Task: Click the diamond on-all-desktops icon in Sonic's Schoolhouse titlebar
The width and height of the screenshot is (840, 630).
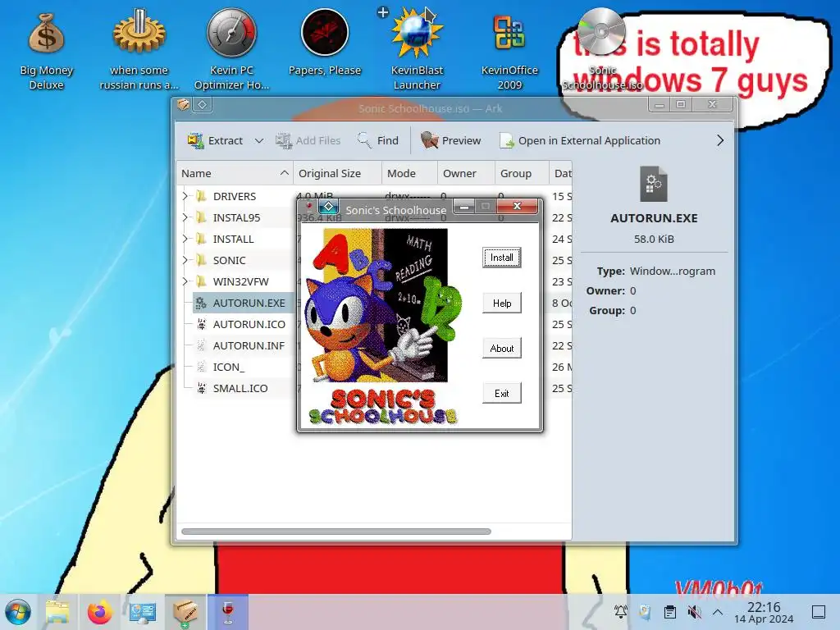Action: click(x=328, y=207)
